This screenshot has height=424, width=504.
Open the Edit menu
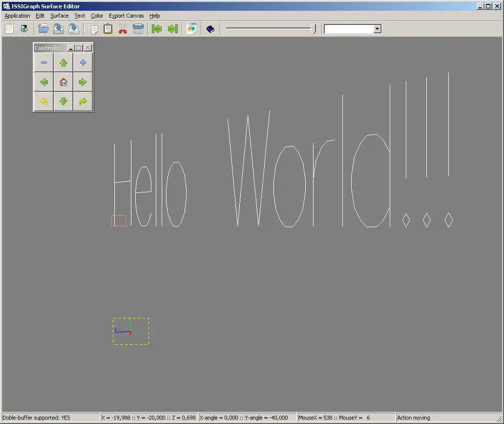[x=40, y=16]
